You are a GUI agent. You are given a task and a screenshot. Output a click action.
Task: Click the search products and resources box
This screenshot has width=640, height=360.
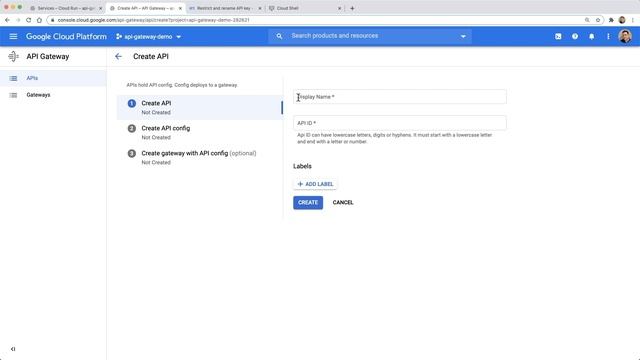[x=370, y=36]
